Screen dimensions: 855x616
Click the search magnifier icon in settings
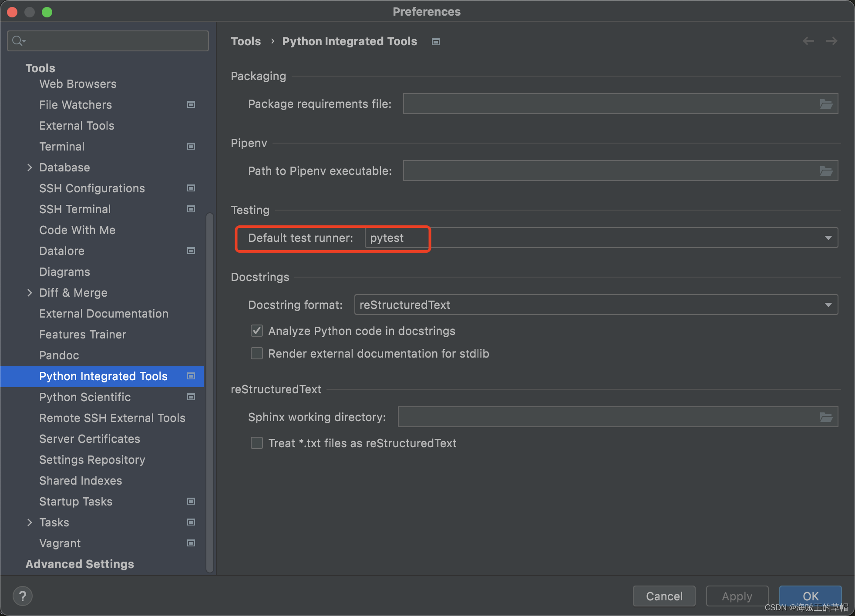coord(17,41)
